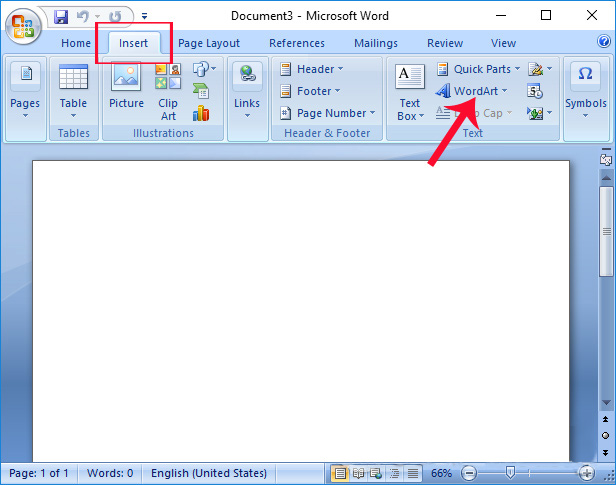Insert a Text Box
616x485 pixels.
pyautogui.click(x=410, y=92)
